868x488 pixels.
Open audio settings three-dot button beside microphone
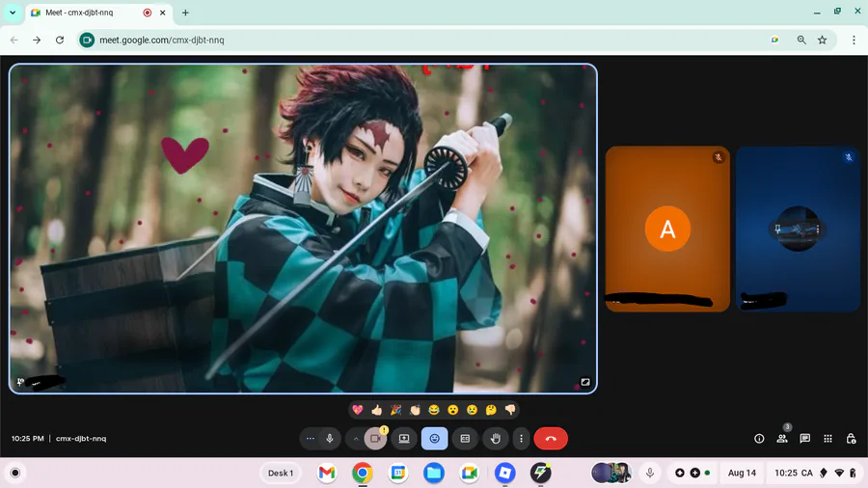[310, 439]
